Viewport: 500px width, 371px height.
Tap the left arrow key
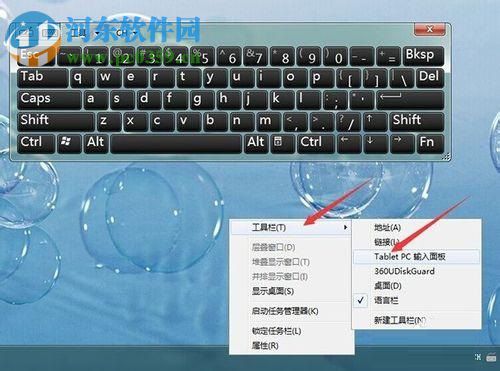[349, 143]
